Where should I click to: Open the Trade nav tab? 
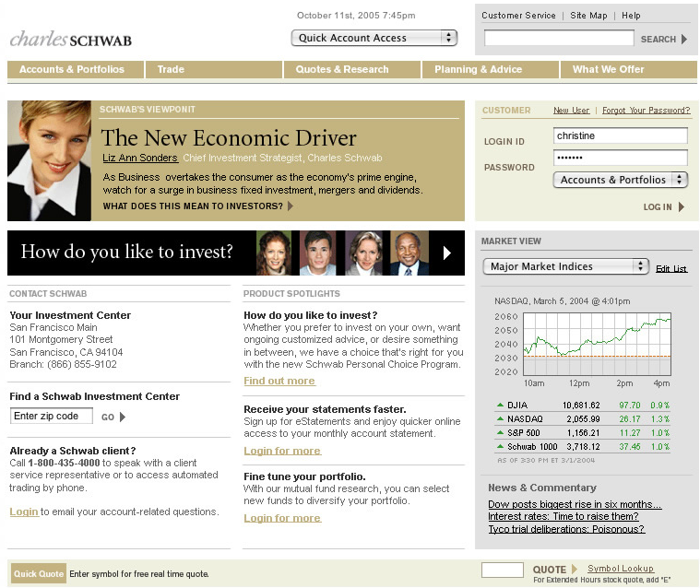point(214,70)
